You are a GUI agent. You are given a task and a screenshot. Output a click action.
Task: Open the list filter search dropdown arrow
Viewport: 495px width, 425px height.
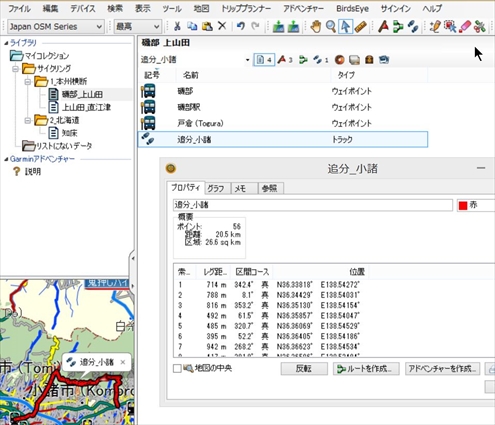(247, 60)
